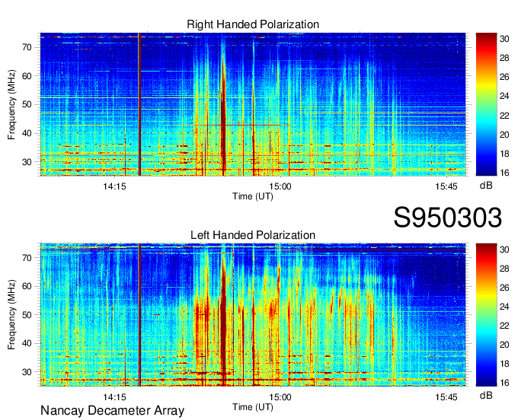Click the intense red burst in the left-handed spectrogram
The image size is (518, 420).
(224, 322)
